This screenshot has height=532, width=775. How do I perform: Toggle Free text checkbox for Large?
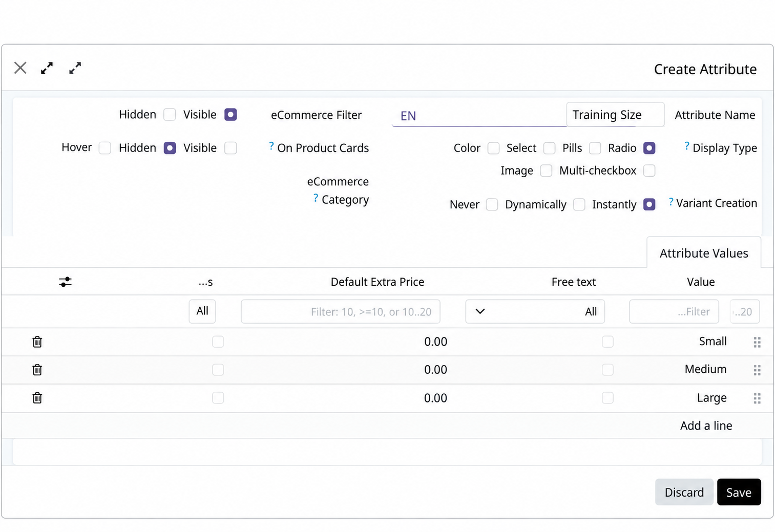click(608, 398)
